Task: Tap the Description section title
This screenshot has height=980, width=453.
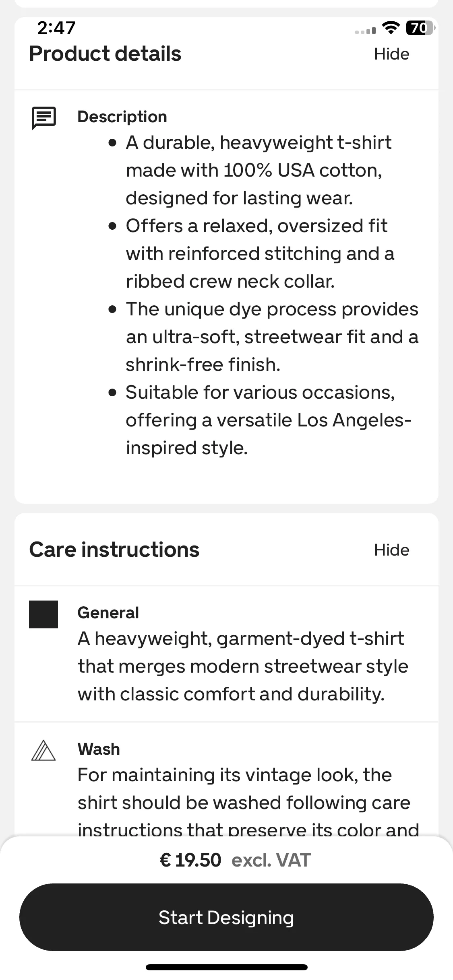Action: [122, 117]
